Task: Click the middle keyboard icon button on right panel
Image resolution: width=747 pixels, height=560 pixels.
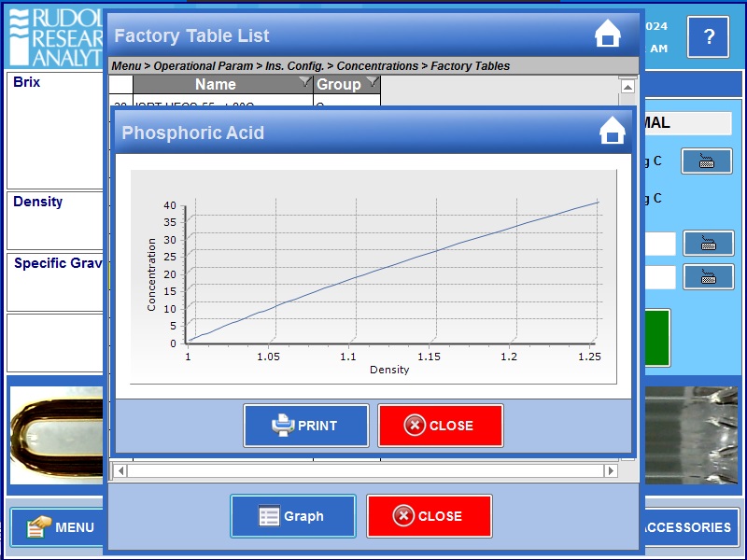Action: pyautogui.click(x=709, y=244)
